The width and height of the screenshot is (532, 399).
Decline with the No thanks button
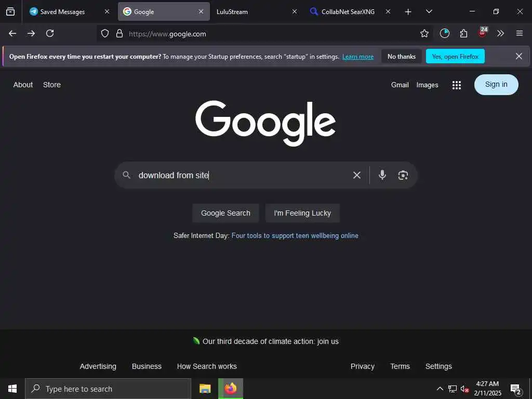click(x=402, y=56)
